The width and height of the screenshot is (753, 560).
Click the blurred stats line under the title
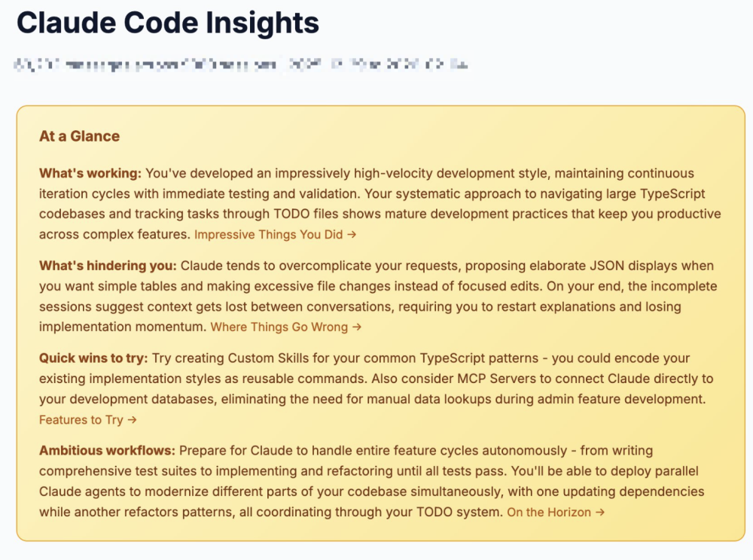click(241, 65)
